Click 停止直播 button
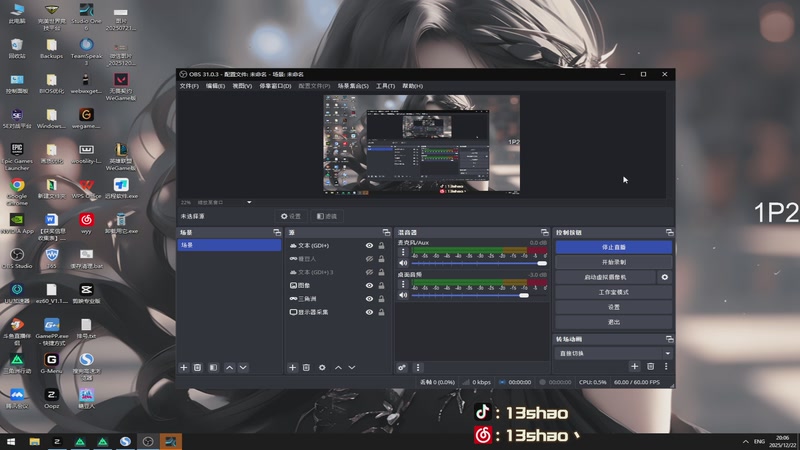The width and height of the screenshot is (800, 450). 613,247
